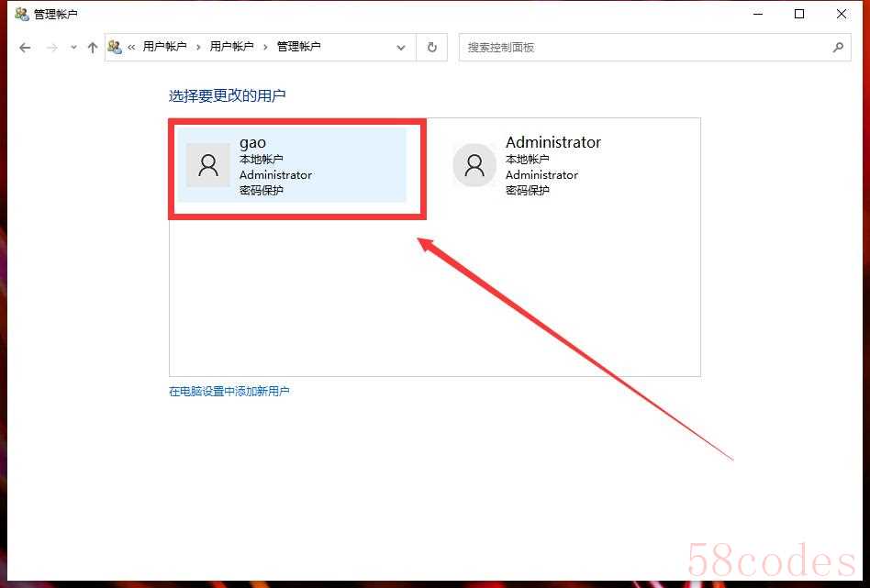Screen dimensions: 870x588
Task: Click the forward navigation arrow
Action: (x=52, y=48)
